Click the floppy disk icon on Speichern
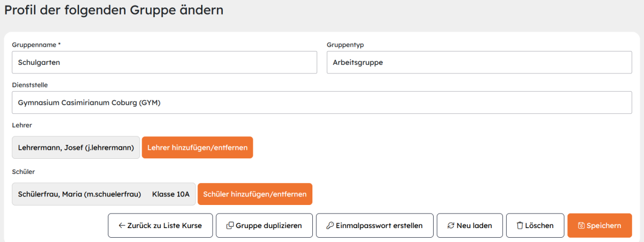The image size is (644, 242). click(581, 226)
